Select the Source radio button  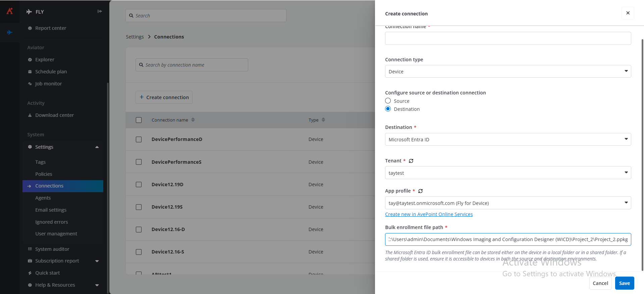pyautogui.click(x=388, y=101)
